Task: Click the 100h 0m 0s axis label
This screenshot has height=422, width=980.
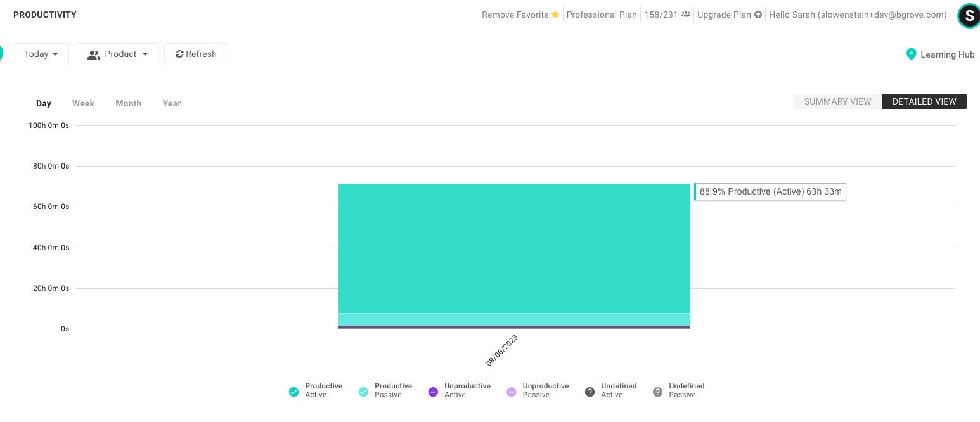Action: (49, 125)
